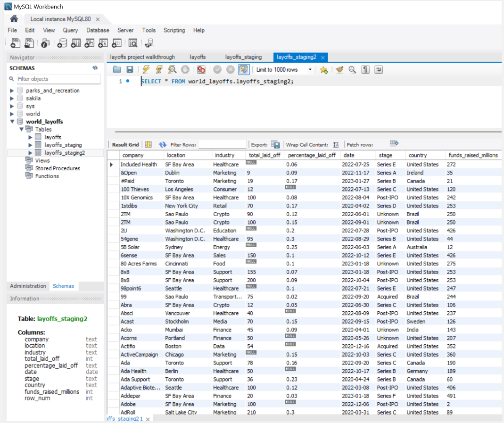The width and height of the screenshot is (504, 423).
Task: Toggle word wrap in SQL editor
Action: 379,70
